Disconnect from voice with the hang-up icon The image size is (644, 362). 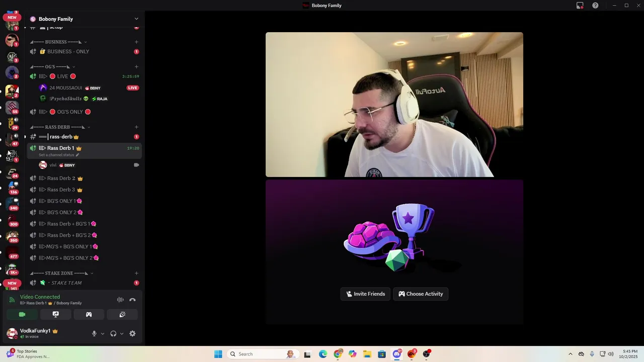(132, 300)
